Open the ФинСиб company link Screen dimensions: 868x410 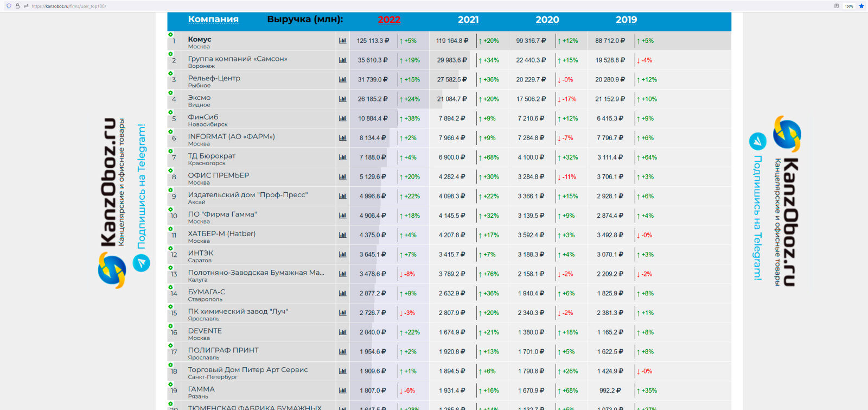point(203,117)
